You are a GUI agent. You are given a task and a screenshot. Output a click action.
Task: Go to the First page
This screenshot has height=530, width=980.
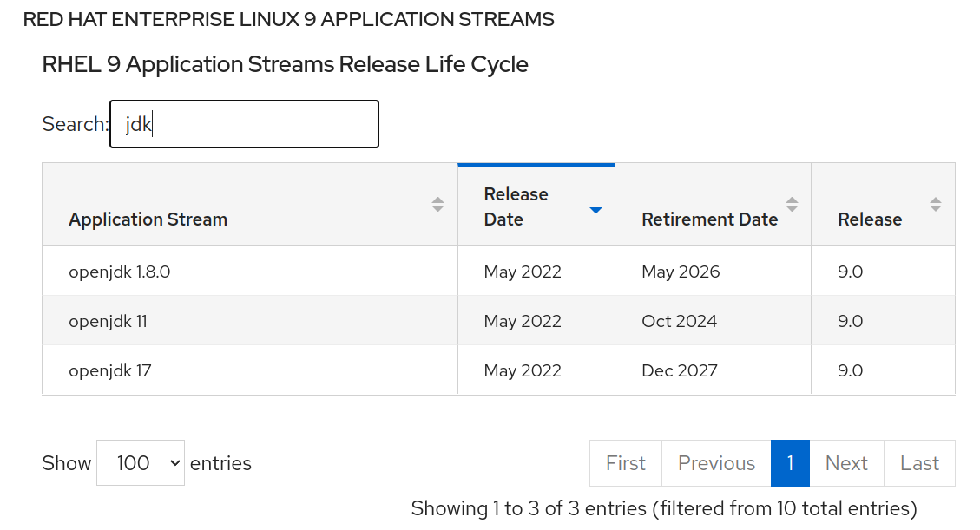[626, 463]
